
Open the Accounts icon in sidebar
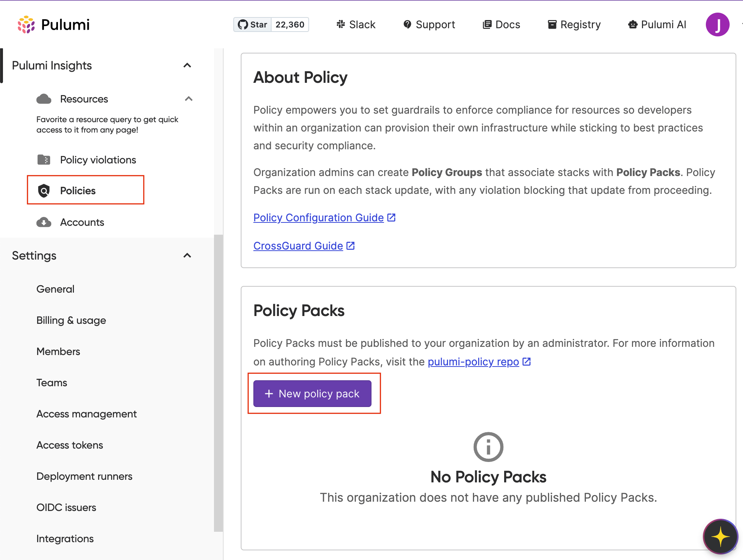tap(44, 222)
